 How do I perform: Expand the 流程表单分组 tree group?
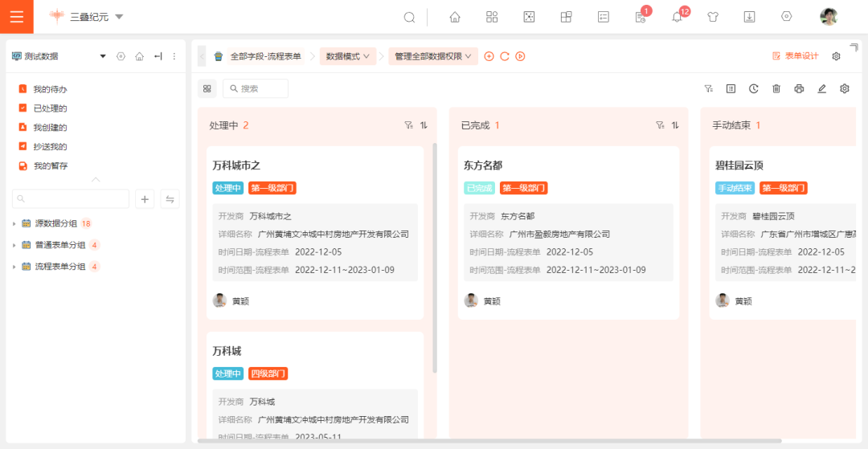pyautogui.click(x=14, y=267)
